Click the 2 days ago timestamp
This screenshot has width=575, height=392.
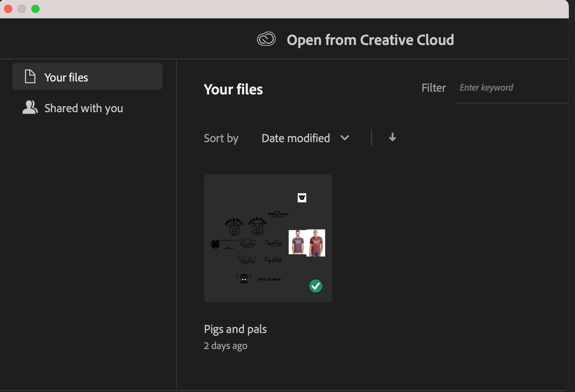[x=226, y=346]
